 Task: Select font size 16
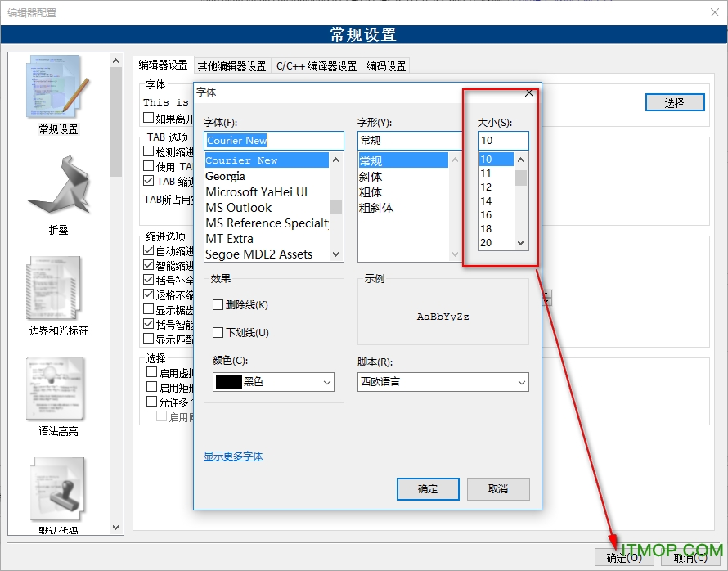coord(497,215)
